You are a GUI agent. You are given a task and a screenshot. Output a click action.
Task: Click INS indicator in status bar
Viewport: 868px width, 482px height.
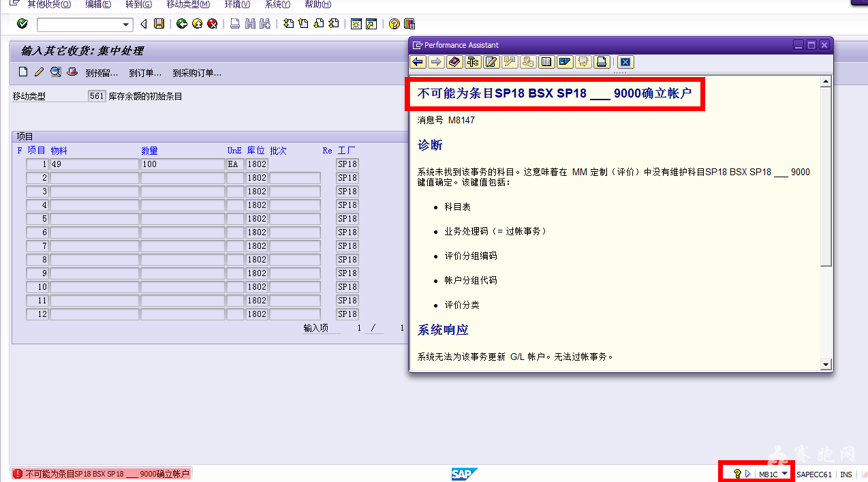point(846,475)
